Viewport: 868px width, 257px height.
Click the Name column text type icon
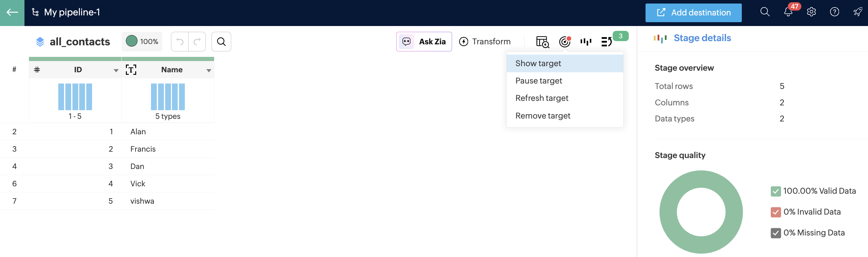point(131,70)
